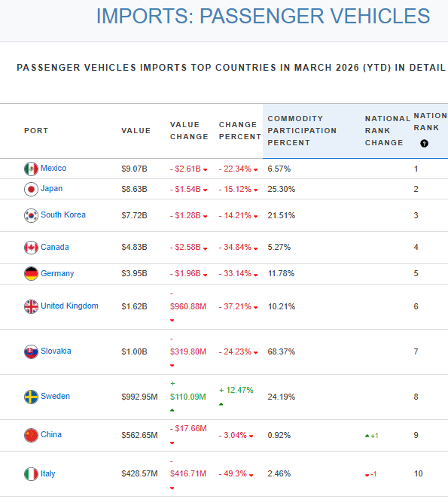
Task: Click United Kingdom's value $1.62B
Action: [134, 307]
